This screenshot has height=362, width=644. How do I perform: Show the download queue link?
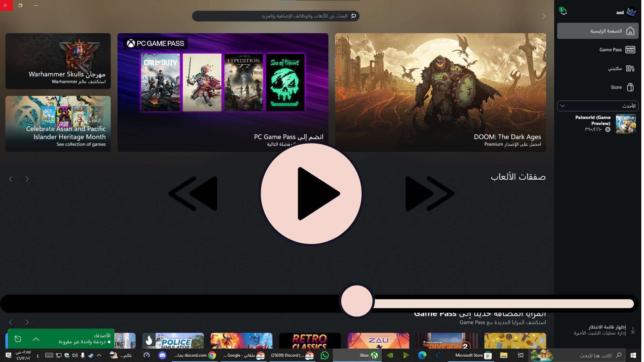(606, 327)
